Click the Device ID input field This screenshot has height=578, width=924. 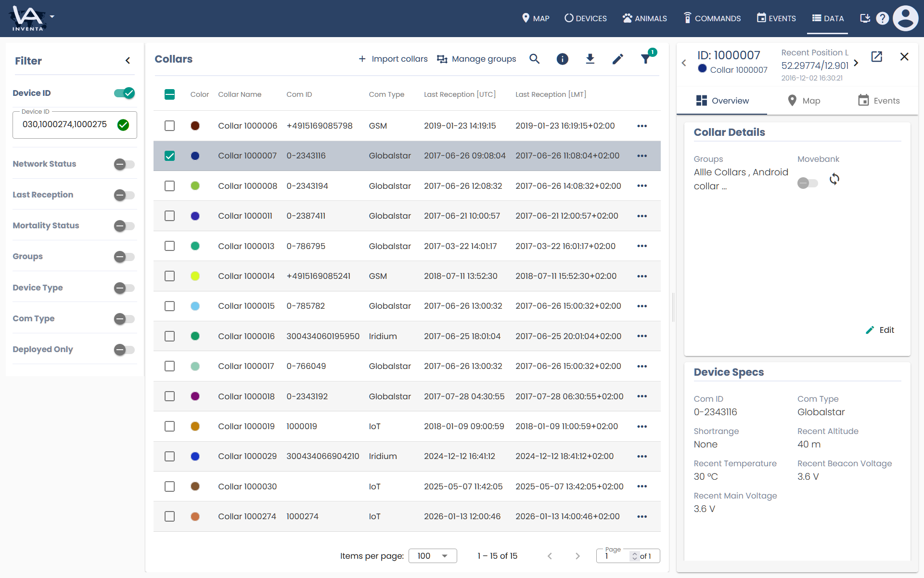[x=65, y=125]
